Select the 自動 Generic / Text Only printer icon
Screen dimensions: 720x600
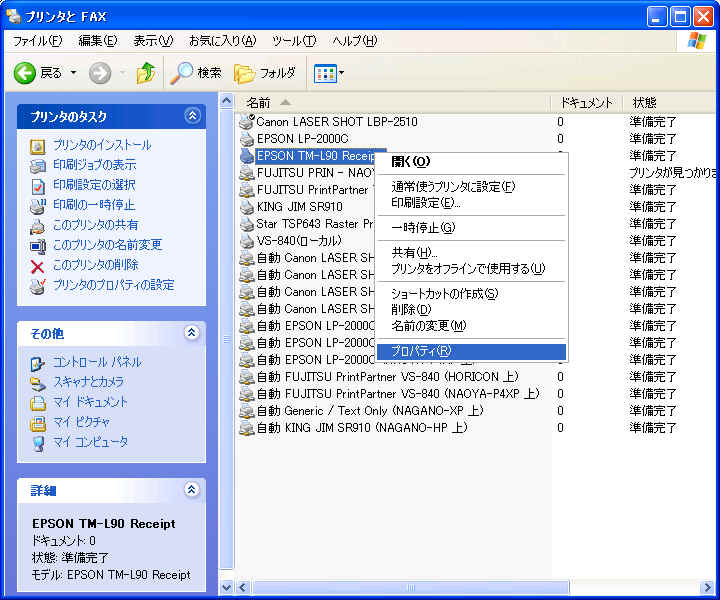[x=247, y=410]
